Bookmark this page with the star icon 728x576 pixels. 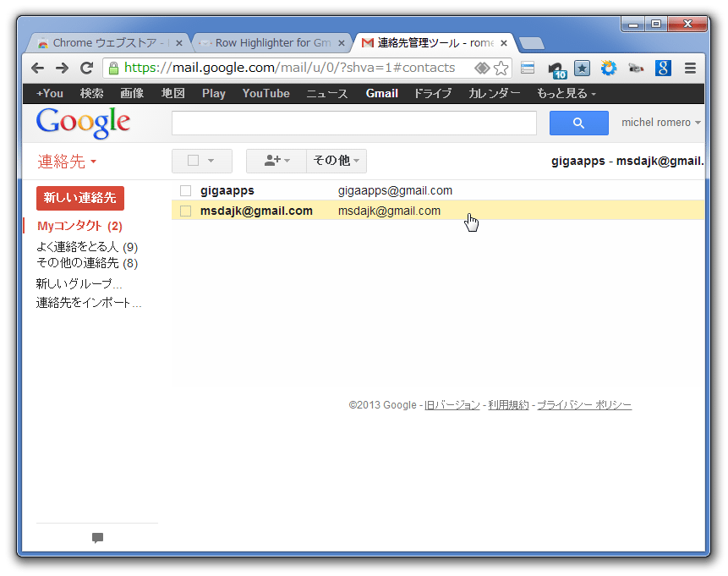tap(501, 69)
